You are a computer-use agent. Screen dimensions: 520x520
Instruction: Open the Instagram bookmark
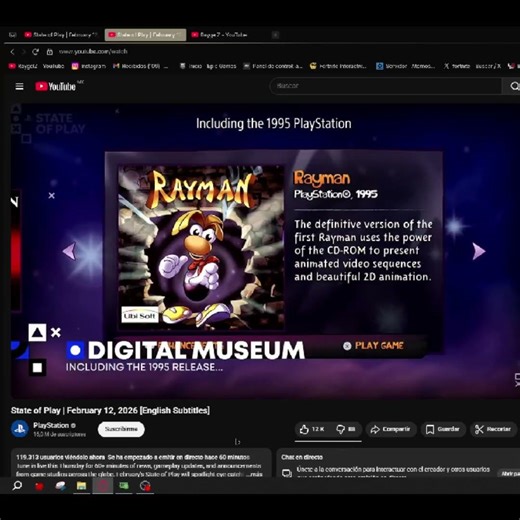click(x=89, y=66)
